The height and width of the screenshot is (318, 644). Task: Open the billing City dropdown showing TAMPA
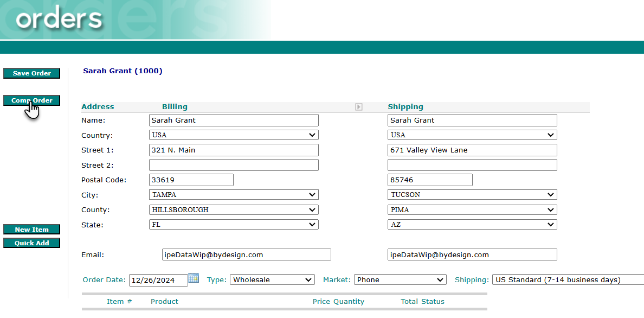pos(234,195)
